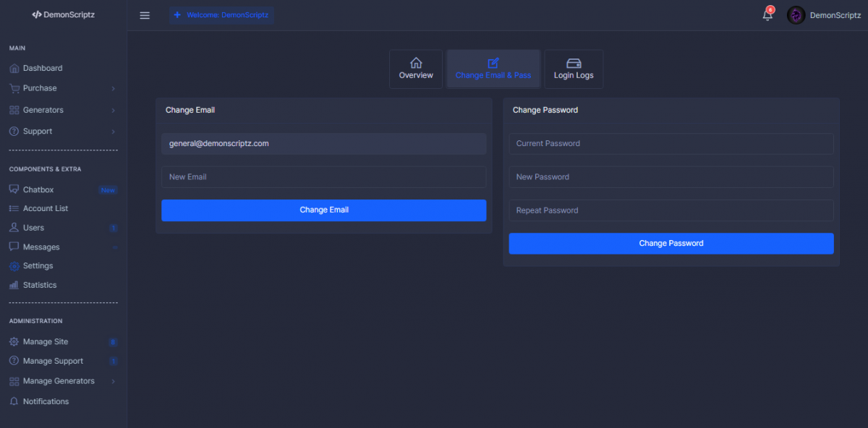Focus the New Email input field
The width and height of the screenshot is (868, 428).
pos(323,177)
